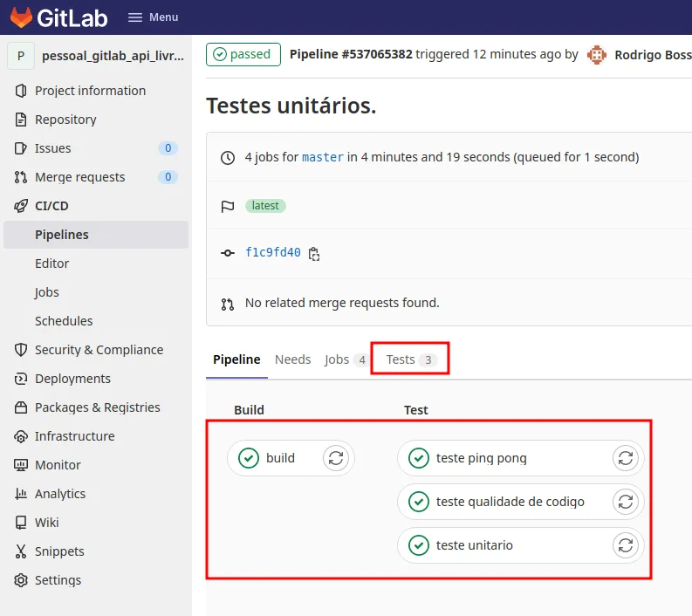
Task: Click the Wiki book icon
Action: point(21,523)
